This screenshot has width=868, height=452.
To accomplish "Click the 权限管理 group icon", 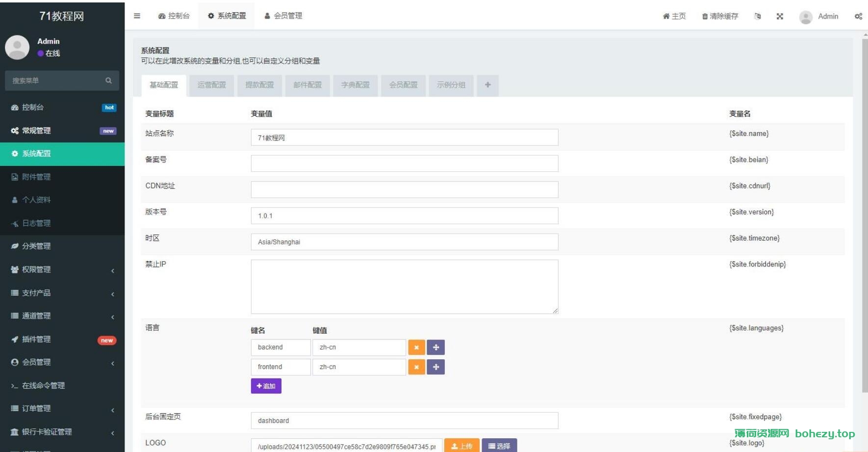I will 15,269.
